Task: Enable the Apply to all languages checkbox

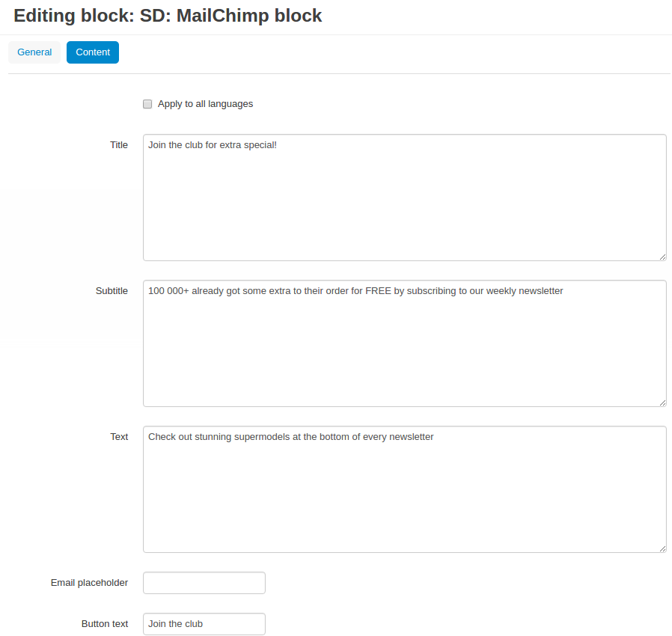Action: click(147, 104)
